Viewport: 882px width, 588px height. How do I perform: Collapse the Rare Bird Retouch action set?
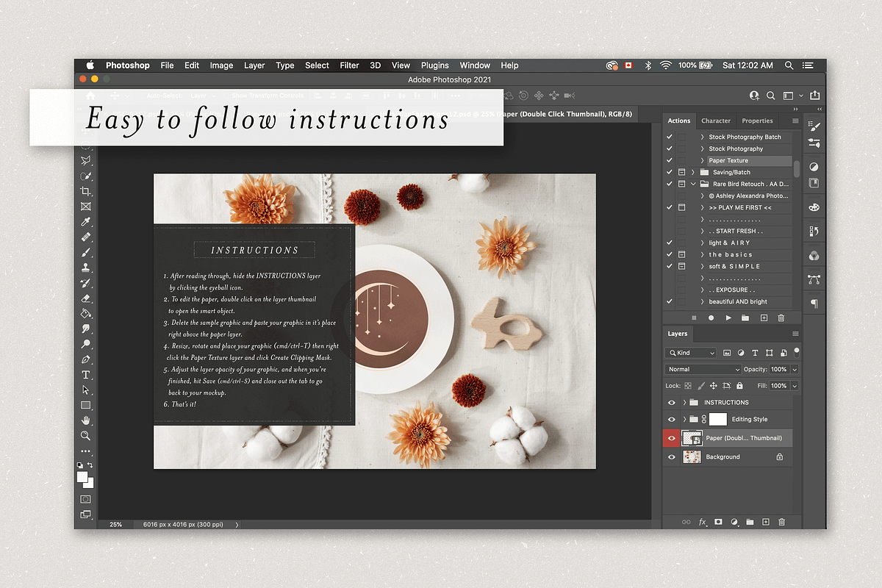(x=693, y=184)
